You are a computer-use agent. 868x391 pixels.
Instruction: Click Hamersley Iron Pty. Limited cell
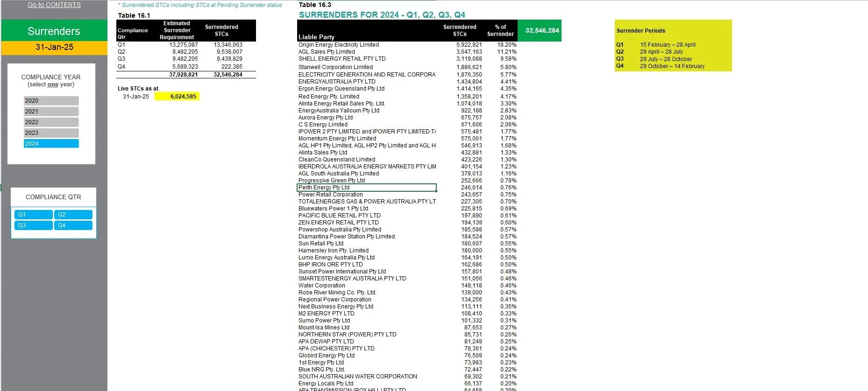[334, 251]
